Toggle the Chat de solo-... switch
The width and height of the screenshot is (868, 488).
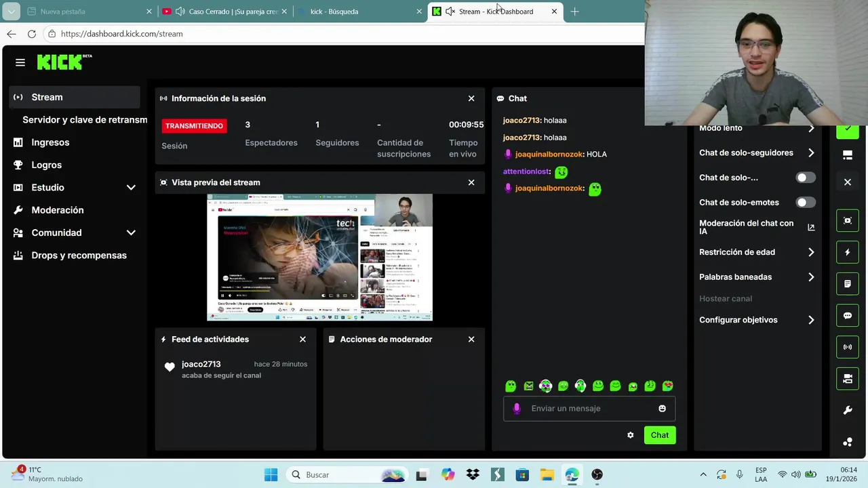(x=806, y=178)
